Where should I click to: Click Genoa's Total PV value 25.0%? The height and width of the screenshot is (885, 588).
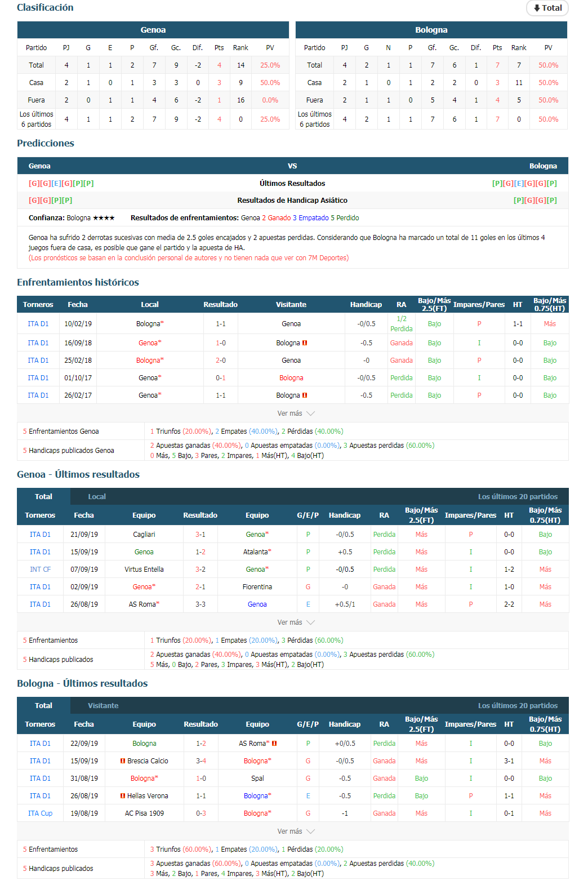pyautogui.click(x=270, y=65)
